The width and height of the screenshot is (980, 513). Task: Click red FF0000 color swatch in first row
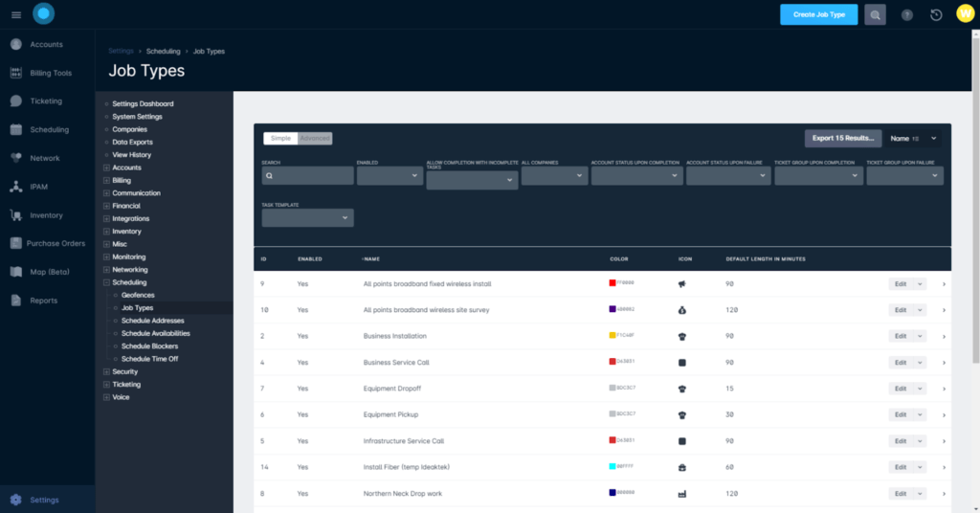[x=612, y=283]
